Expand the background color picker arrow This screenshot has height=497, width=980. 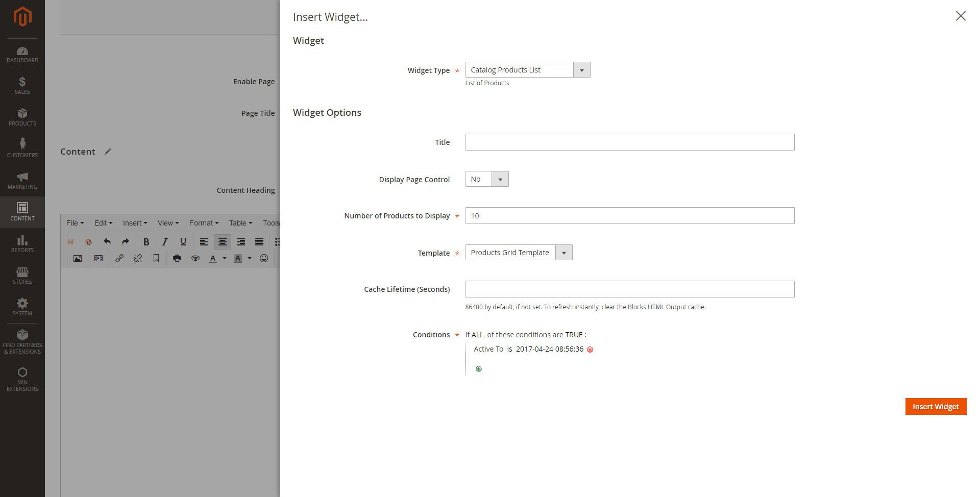click(250, 258)
